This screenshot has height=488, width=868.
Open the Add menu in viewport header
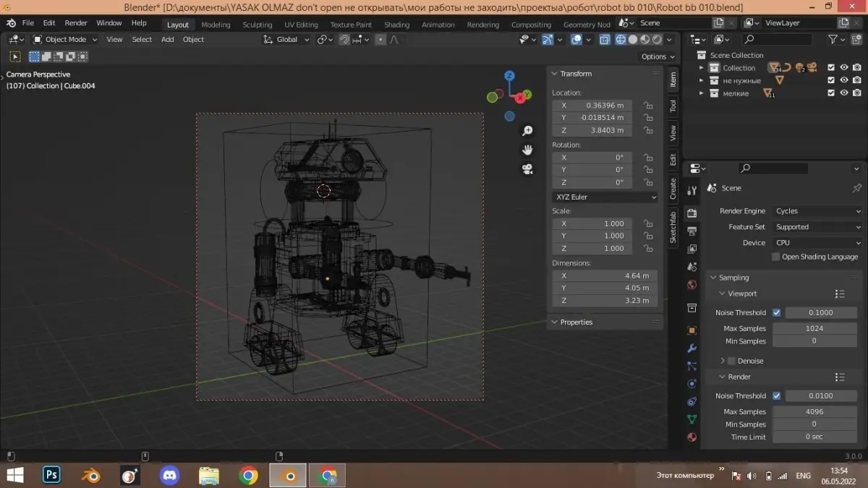167,40
